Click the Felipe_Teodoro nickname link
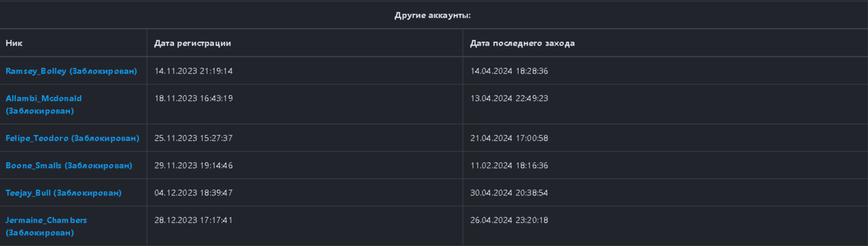 pyautogui.click(x=72, y=138)
